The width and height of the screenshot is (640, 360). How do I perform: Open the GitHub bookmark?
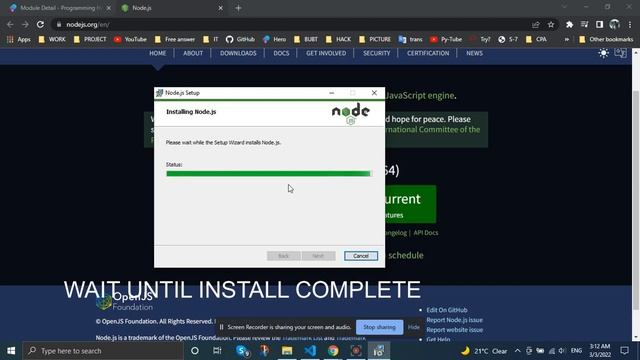pyautogui.click(x=240, y=39)
